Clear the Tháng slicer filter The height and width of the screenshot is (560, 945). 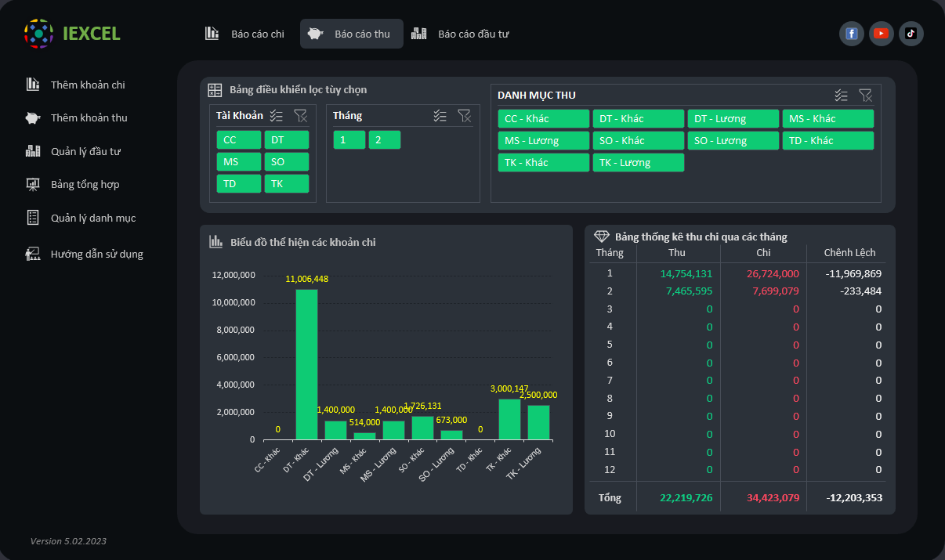(465, 116)
